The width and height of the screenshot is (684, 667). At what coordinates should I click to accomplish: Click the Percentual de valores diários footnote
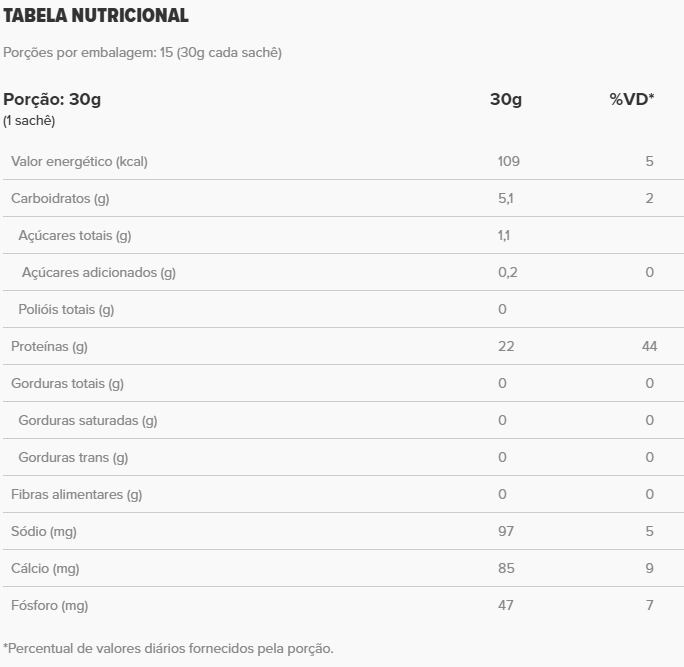tap(168, 648)
